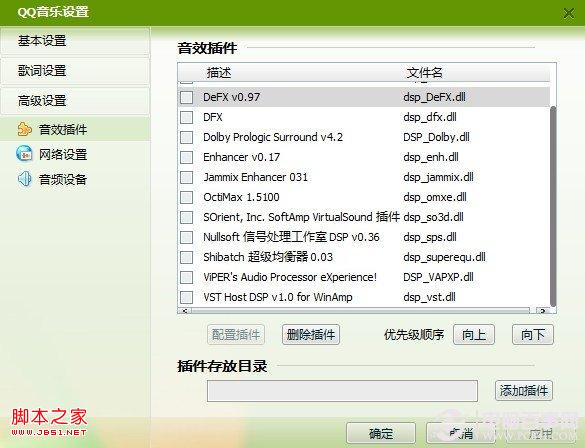Select DSP_VAPXP.dll entry
The width and height of the screenshot is (585, 448).
click(x=438, y=277)
